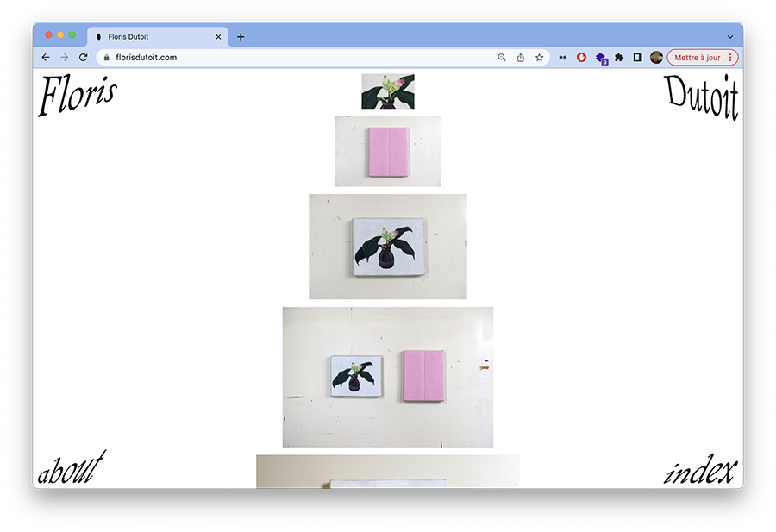Open the about page link

tap(72, 467)
